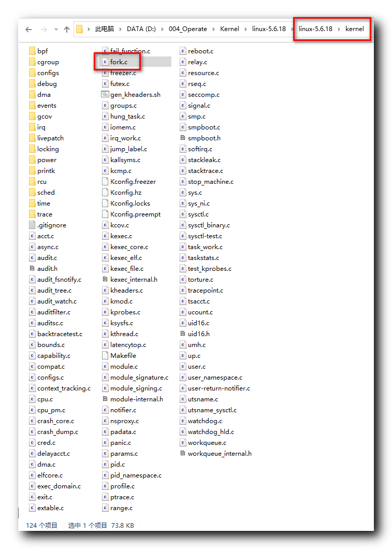The image size is (392, 549).
Task: Select file name panic.c
Action: tap(121, 442)
